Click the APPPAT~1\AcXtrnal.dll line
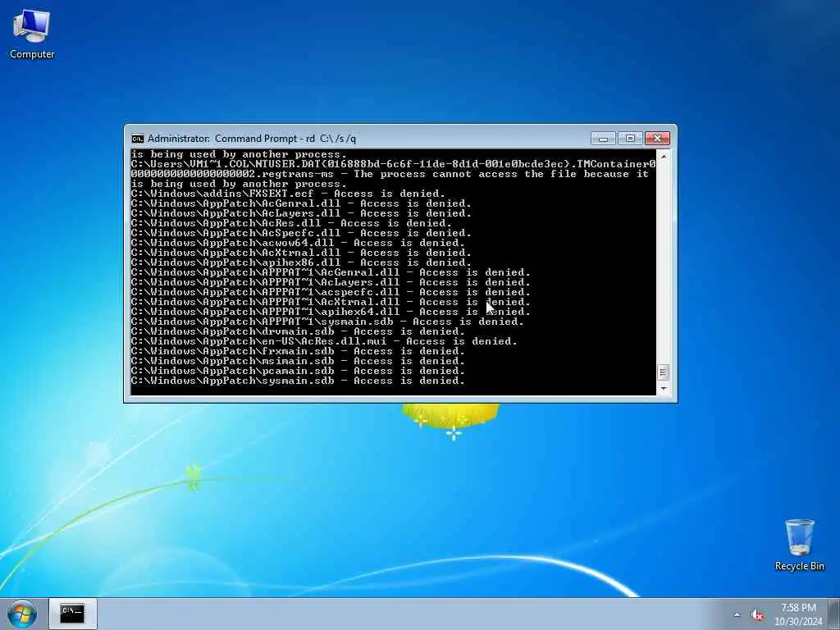Image resolution: width=840 pixels, height=630 pixels. [x=331, y=302]
